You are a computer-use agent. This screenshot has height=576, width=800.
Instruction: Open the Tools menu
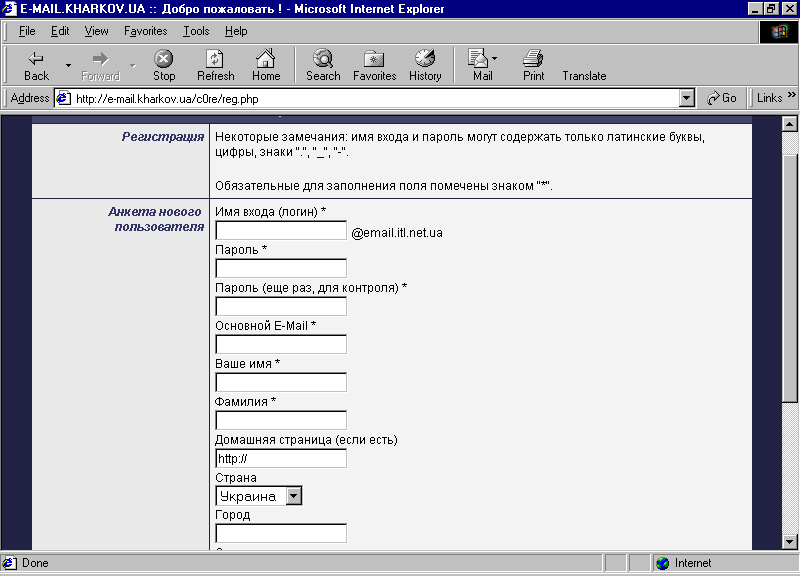tap(196, 31)
